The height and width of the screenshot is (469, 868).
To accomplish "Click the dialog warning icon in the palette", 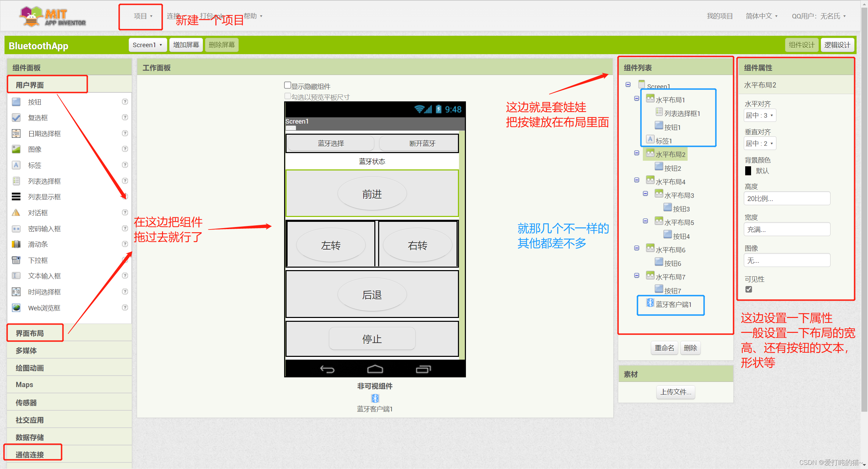I will point(16,213).
